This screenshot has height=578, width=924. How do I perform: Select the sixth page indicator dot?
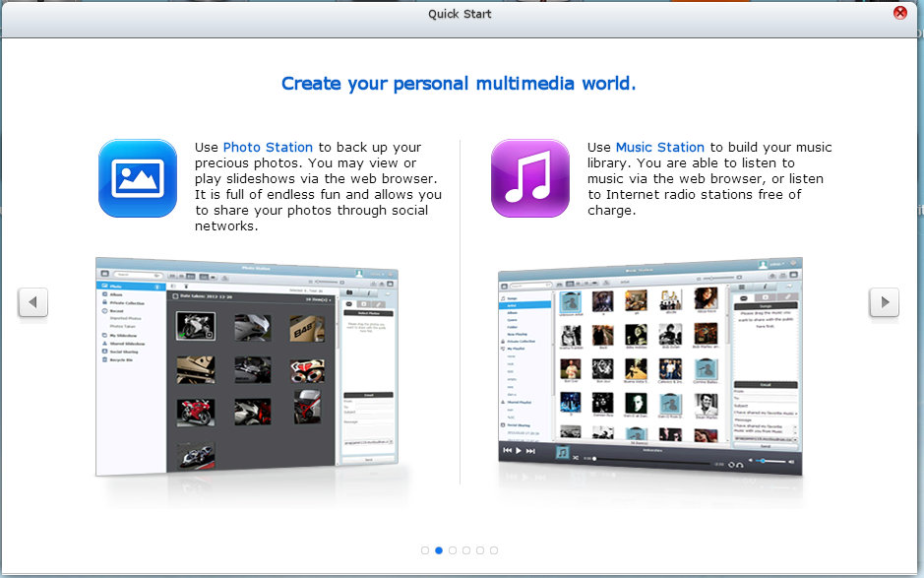tap(494, 550)
